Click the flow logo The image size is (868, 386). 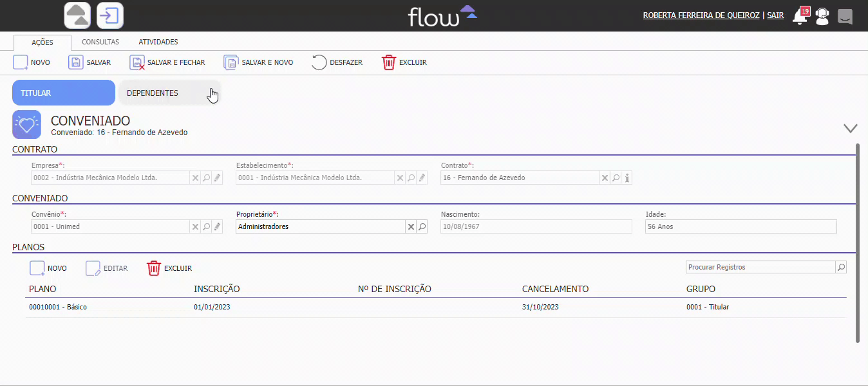[442, 15]
